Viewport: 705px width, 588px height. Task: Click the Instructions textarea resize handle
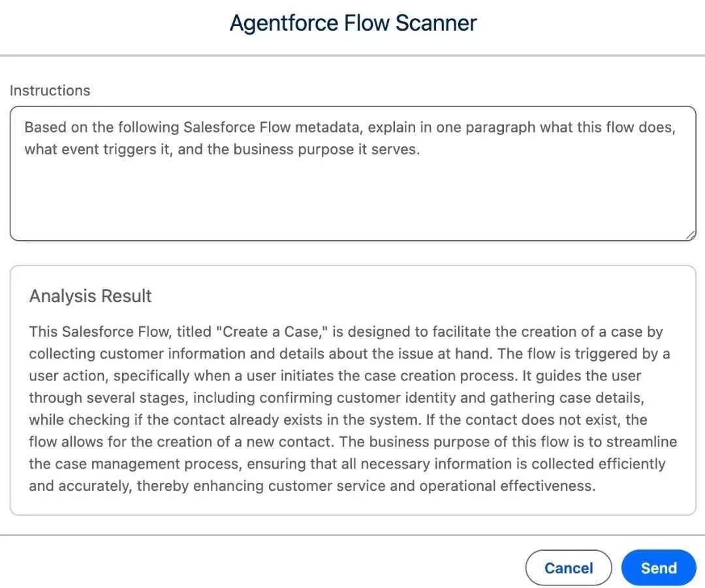coord(691,236)
